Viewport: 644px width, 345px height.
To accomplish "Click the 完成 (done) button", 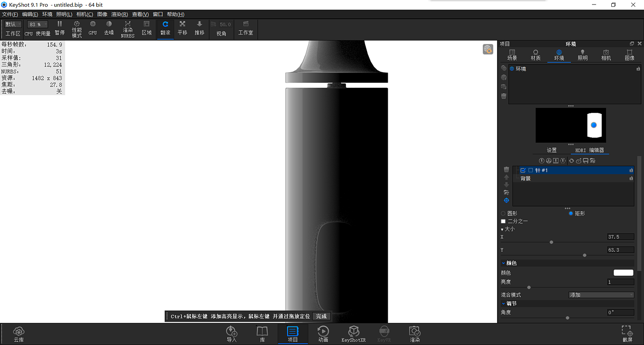I will (321, 317).
